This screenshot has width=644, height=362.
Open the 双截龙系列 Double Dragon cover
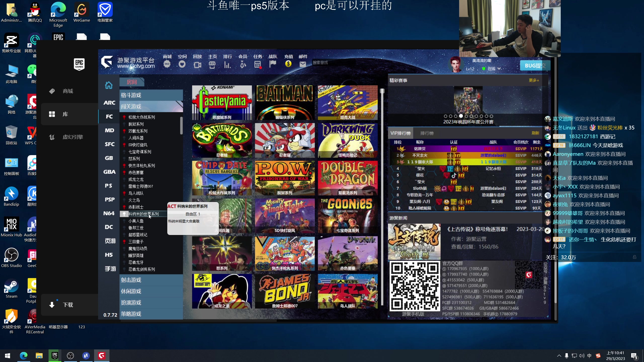point(347,178)
